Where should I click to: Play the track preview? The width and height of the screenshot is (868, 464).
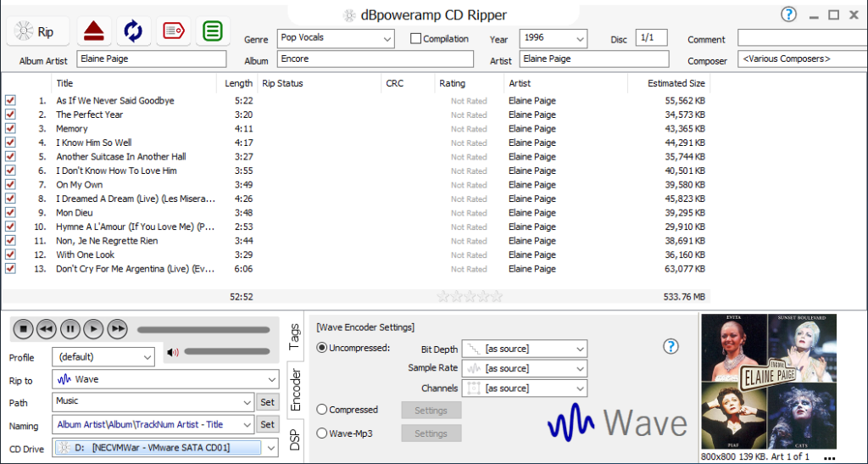[x=93, y=329]
